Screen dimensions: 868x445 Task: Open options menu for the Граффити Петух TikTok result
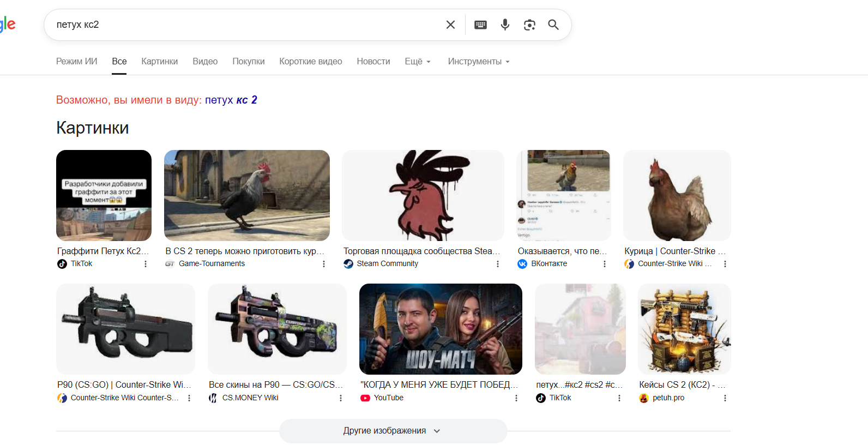(146, 264)
